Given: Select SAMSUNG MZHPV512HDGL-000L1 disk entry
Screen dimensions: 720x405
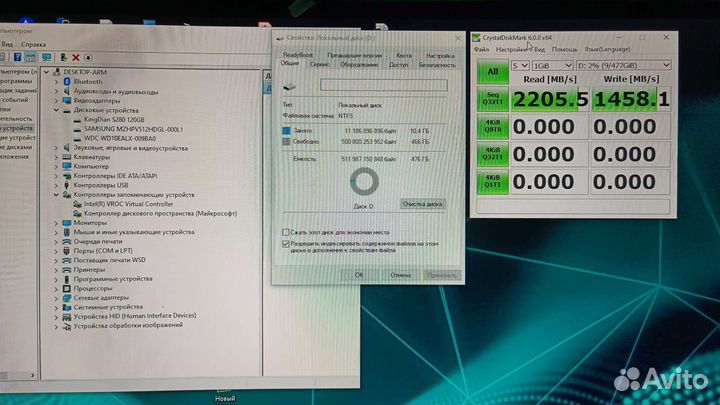Looking at the screenshot, I should click(x=134, y=129).
